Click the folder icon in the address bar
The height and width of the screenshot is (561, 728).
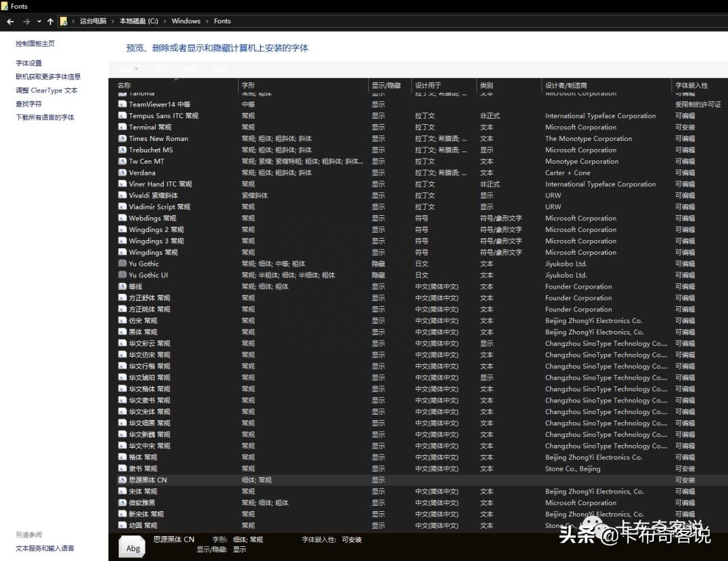[x=64, y=21]
